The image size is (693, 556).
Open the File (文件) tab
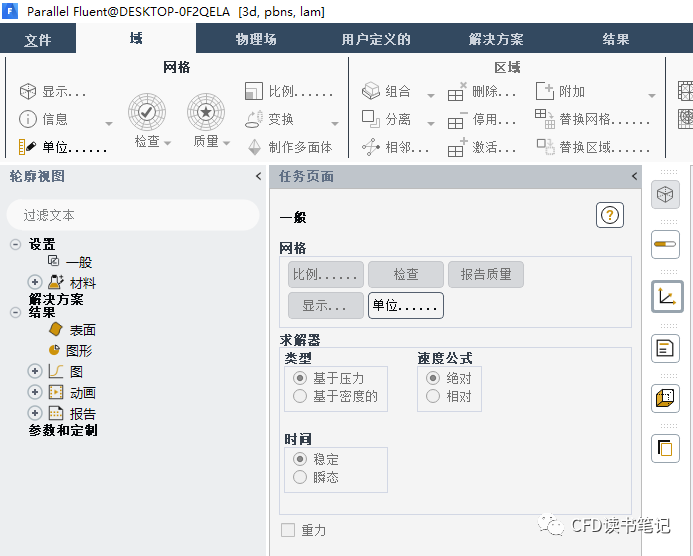[x=38, y=39]
